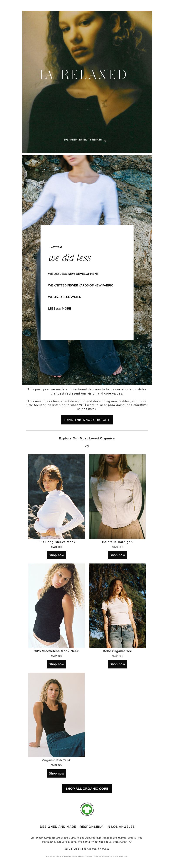Click the Unsubscribe link in footer
Image resolution: width=174 pixels, height=868 pixels.
click(92, 856)
